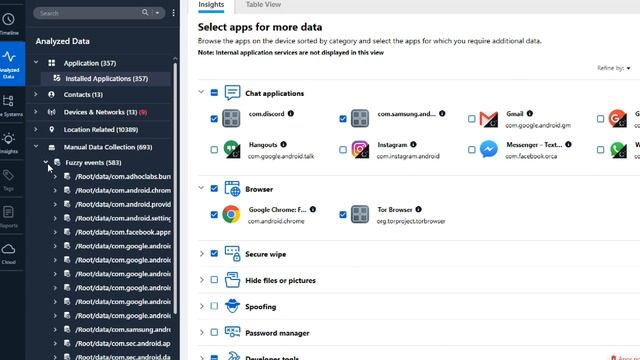Click the Tor Browser app icon
Screen dimensions: 640x360
360,214
